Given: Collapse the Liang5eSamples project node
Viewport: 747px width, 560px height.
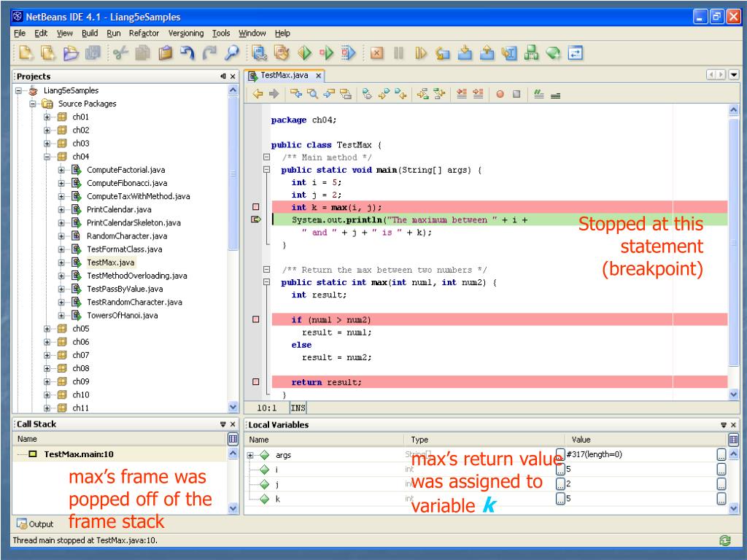Looking at the screenshot, I should [x=18, y=90].
